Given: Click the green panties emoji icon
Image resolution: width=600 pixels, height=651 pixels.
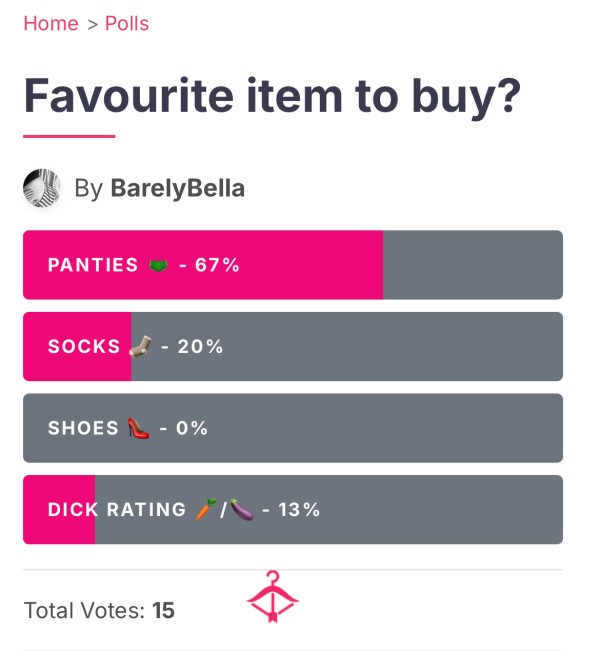Looking at the screenshot, I should (x=158, y=265).
